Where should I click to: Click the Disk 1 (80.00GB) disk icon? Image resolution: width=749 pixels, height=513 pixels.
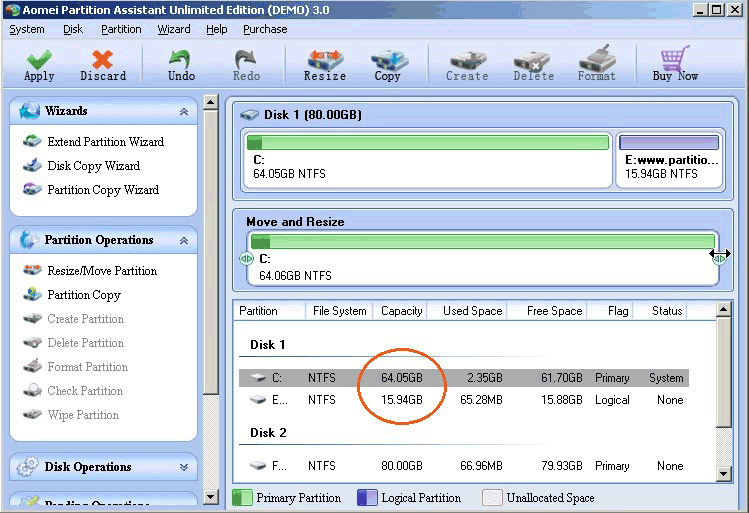pos(249,115)
